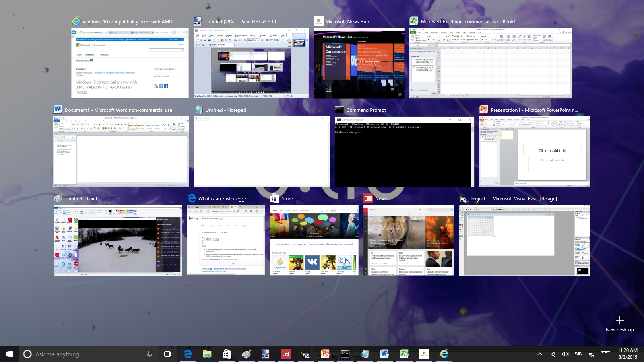The height and width of the screenshot is (362, 644).
Task: Open the volume control in system tray
Action: click(565, 354)
